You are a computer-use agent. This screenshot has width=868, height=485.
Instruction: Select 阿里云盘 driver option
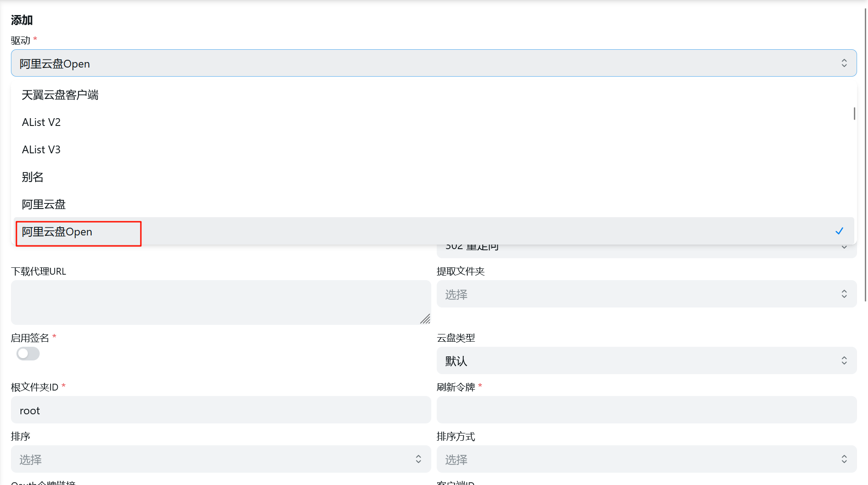434,204
